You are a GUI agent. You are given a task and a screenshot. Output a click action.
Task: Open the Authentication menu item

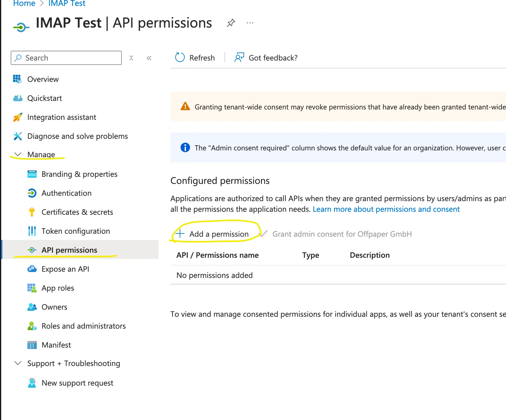[x=66, y=193]
